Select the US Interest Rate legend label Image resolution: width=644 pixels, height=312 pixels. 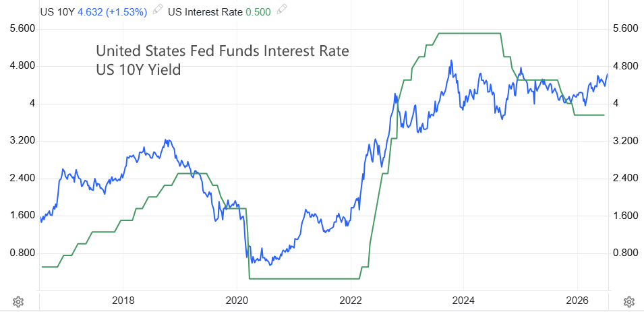[x=206, y=11]
